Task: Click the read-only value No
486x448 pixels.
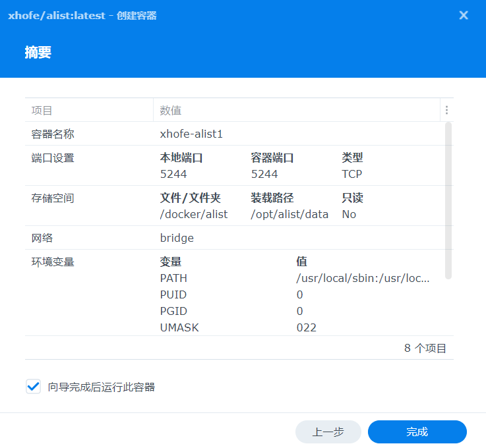Action: pyautogui.click(x=349, y=214)
